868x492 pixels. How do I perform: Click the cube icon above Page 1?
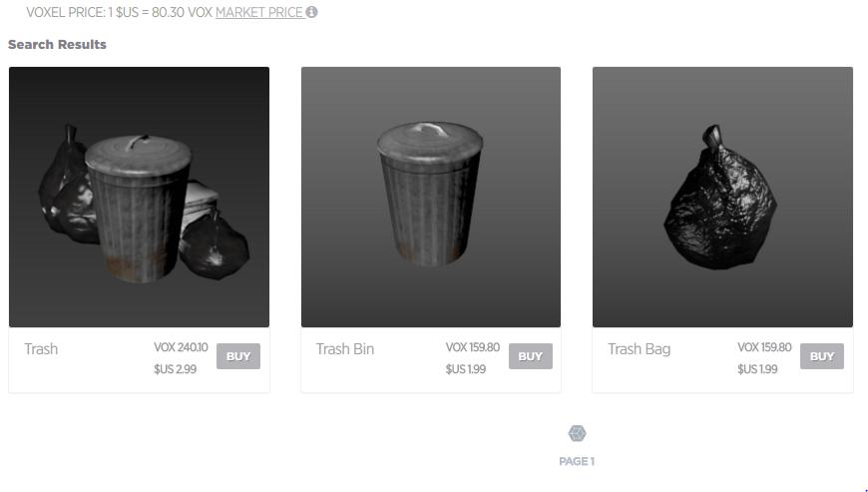pyautogui.click(x=577, y=433)
